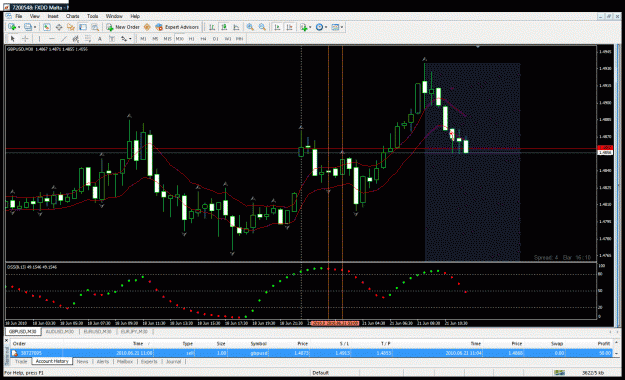Viewport: 625px width, 380px height.
Task: Toggle Chart Shift from right border
Action: 289,27
